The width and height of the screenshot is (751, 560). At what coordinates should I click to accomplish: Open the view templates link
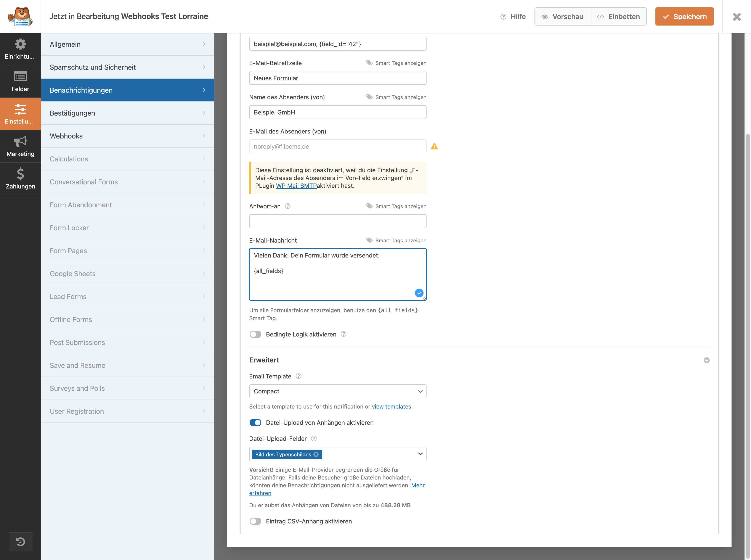click(391, 406)
